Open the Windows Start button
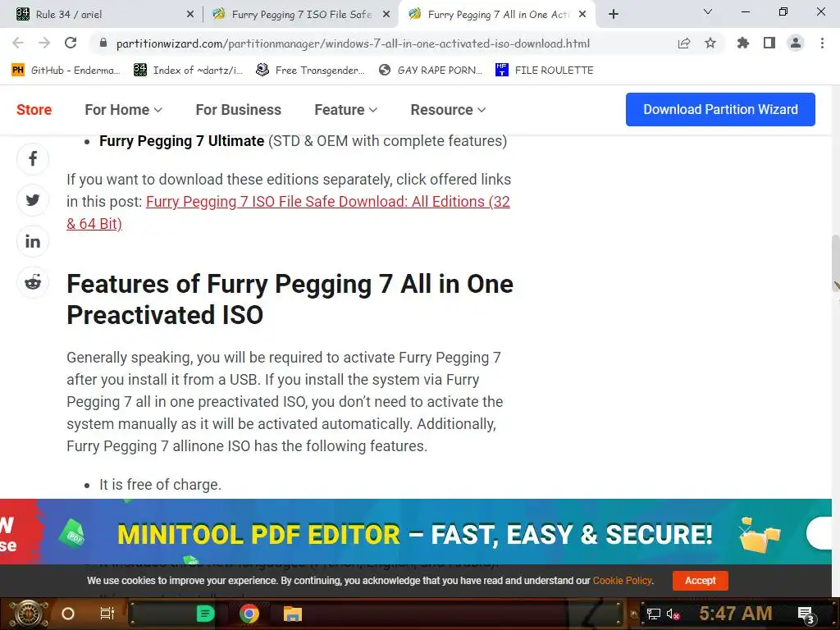The height and width of the screenshot is (630, 840). tap(28, 614)
